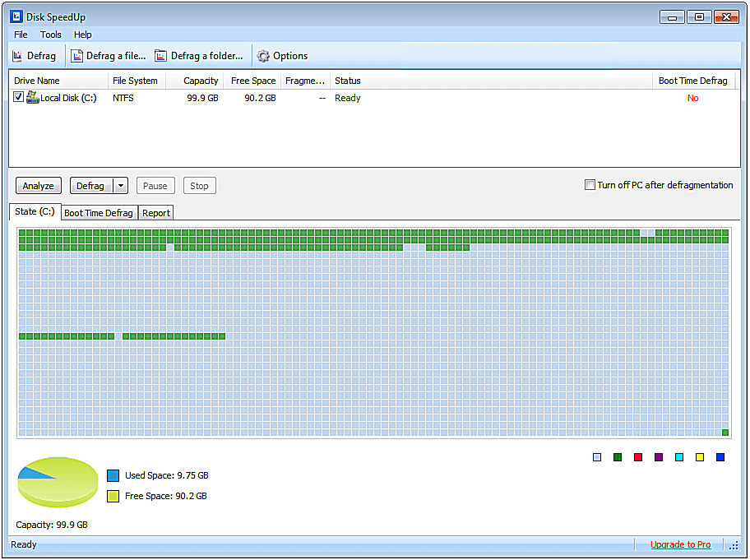Sort drives by Capacity column header
This screenshot has width=750, height=560.
pyautogui.click(x=201, y=81)
